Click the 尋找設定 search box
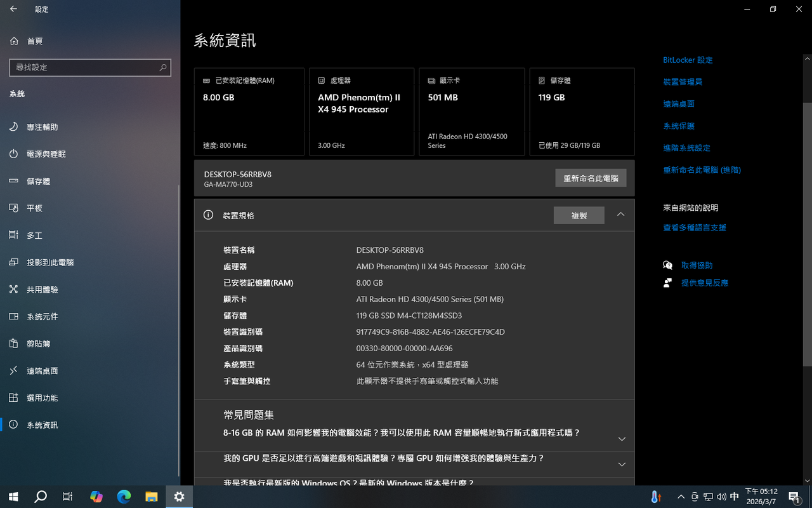Viewport: 812px width, 508px height. (x=90, y=67)
